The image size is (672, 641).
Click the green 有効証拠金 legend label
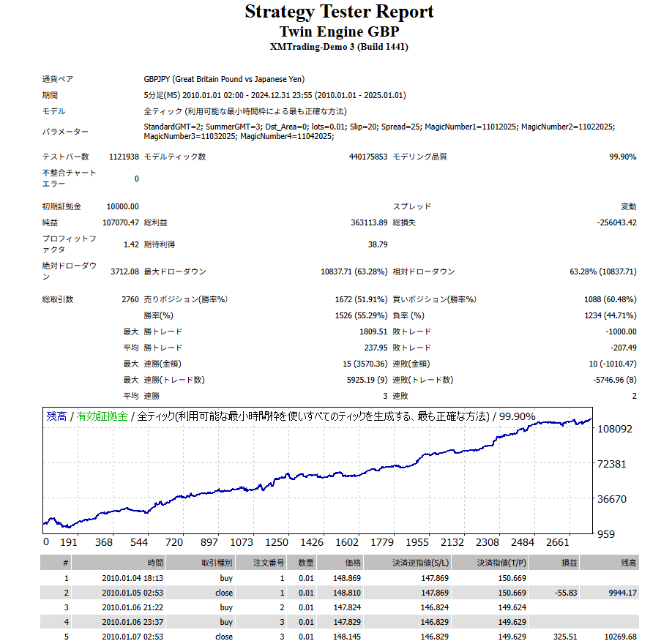pyautogui.click(x=102, y=416)
